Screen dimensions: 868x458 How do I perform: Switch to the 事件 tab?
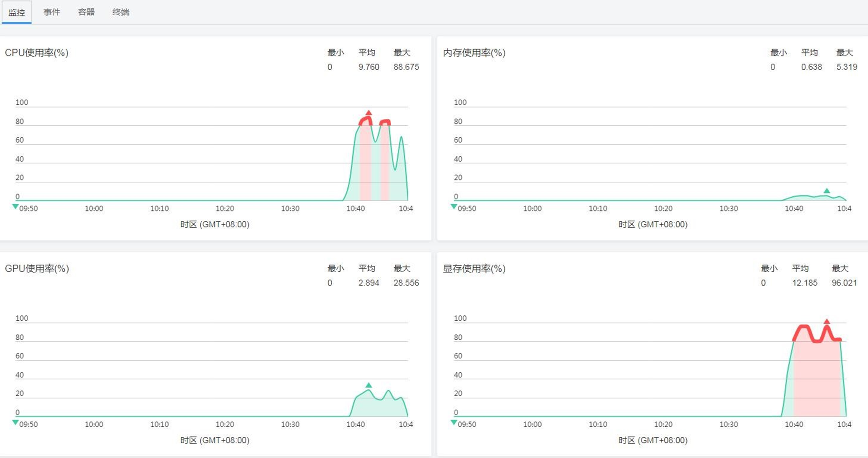point(51,12)
